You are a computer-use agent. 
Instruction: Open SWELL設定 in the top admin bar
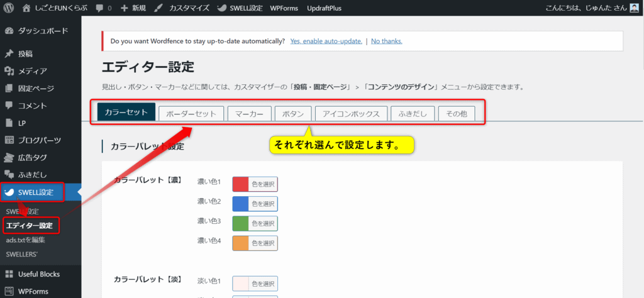point(246,8)
